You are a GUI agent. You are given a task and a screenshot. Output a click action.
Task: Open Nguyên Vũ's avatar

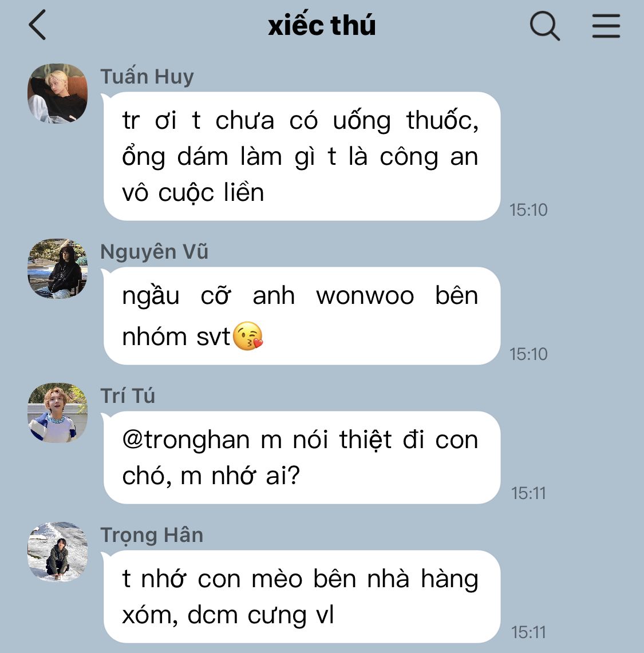pyautogui.click(x=57, y=268)
